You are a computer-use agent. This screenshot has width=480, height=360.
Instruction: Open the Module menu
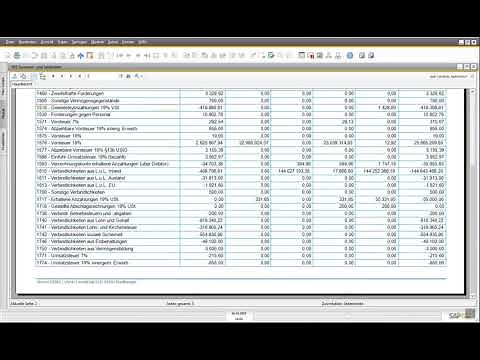(97, 42)
